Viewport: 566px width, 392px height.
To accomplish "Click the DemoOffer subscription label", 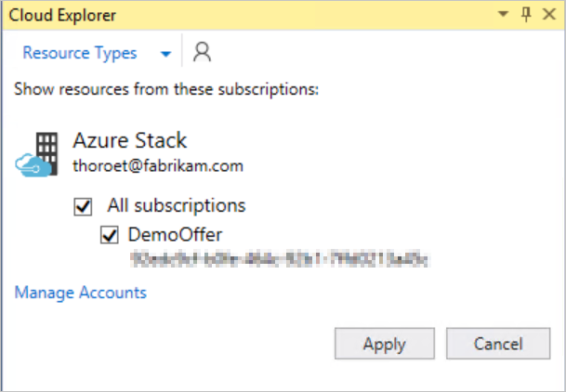I will [x=163, y=234].
